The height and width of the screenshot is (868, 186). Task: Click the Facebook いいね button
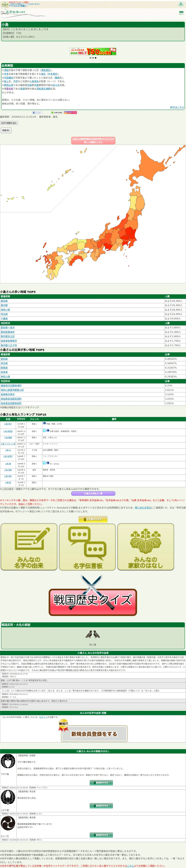point(37,113)
